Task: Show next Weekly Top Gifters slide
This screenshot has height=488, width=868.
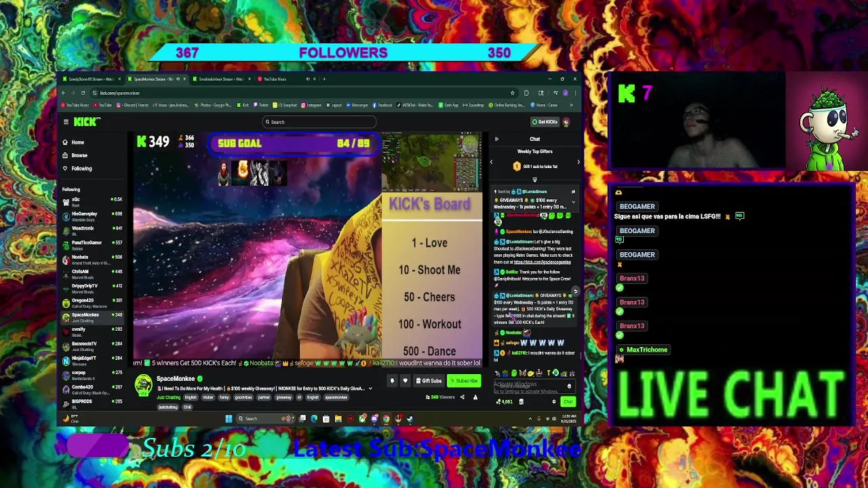Action: pyautogui.click(x=578, y=162)
